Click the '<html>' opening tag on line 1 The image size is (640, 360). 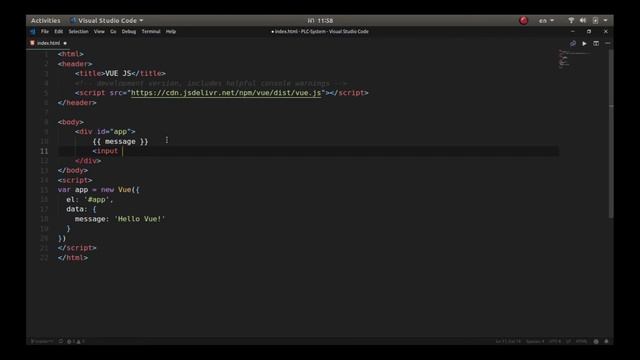click(71, 54)
